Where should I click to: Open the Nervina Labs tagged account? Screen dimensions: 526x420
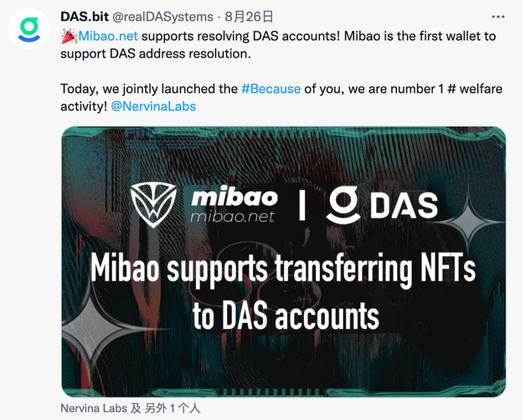(94, 409)
